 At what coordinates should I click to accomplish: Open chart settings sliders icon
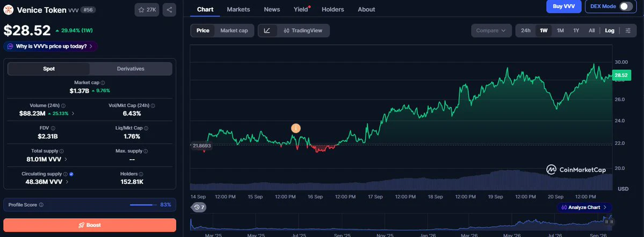coord(627,31)
